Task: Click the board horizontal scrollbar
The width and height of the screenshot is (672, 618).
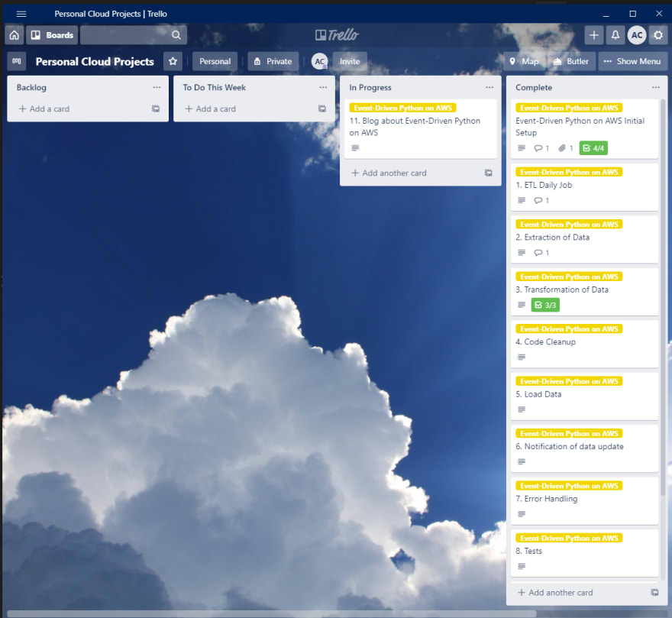Action: [x=271, y=613]
